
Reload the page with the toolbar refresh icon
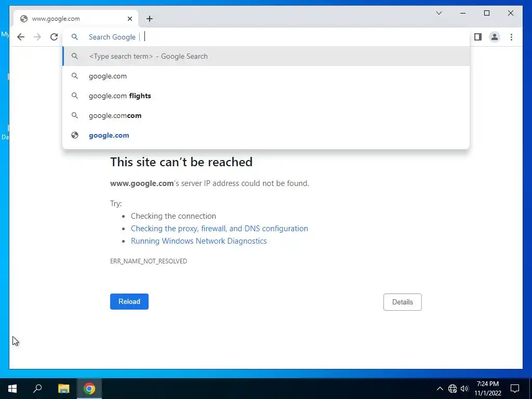click(x=54, y=37)
